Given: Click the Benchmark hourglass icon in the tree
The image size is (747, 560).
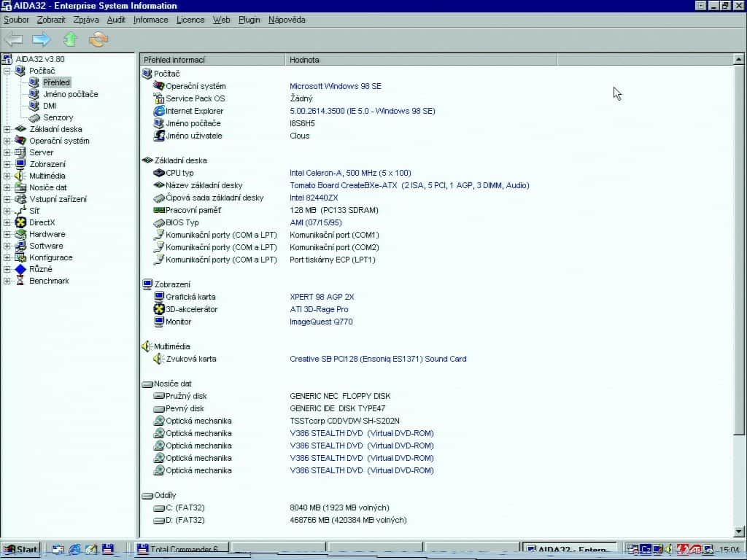Looking at the screenshot, I should (20, 281).
